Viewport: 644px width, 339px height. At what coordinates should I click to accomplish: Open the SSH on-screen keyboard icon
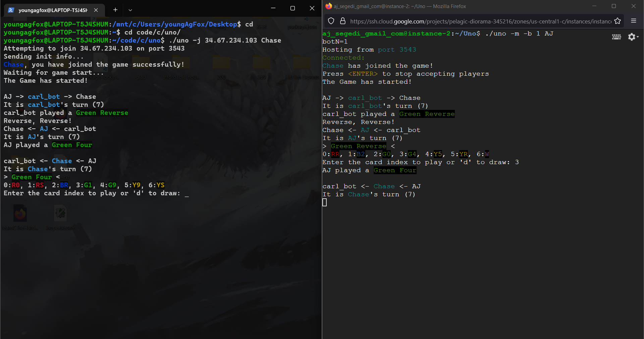tap(616, 37)
